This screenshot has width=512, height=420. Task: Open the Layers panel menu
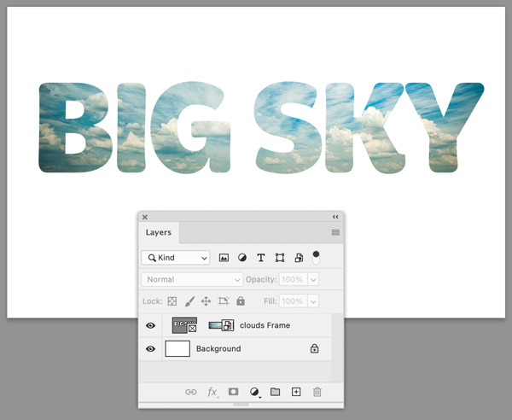(x=335, y=232)
